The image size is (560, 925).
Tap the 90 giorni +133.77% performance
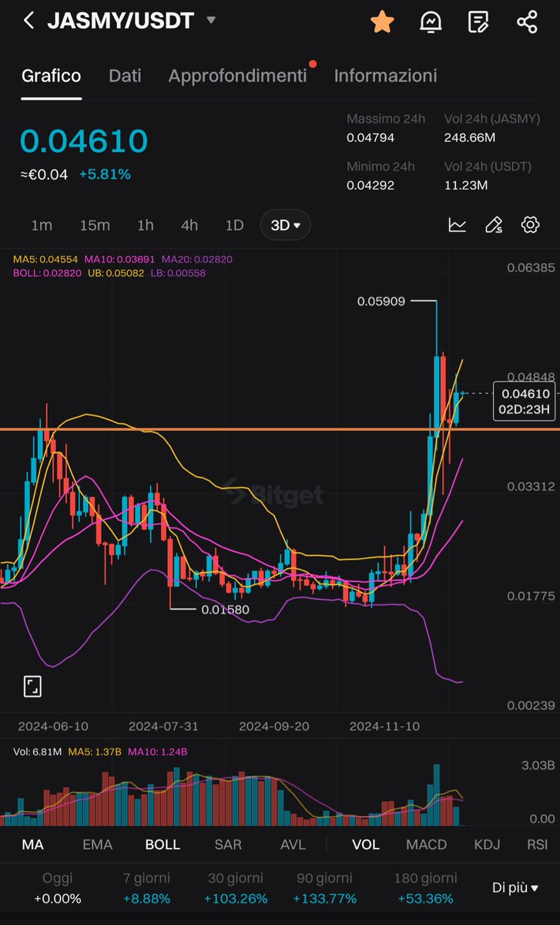(x=325, y=888)
